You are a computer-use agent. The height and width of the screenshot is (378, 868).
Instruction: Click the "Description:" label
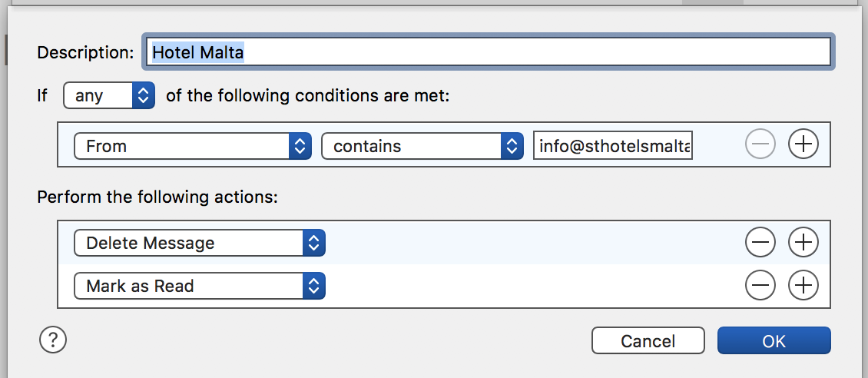pos(85,52)
